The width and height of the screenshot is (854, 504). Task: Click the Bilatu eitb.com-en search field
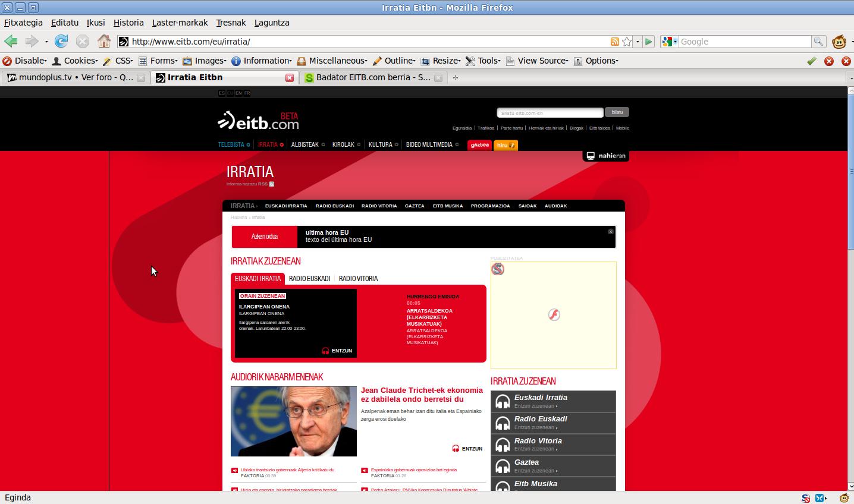(550, 113)
